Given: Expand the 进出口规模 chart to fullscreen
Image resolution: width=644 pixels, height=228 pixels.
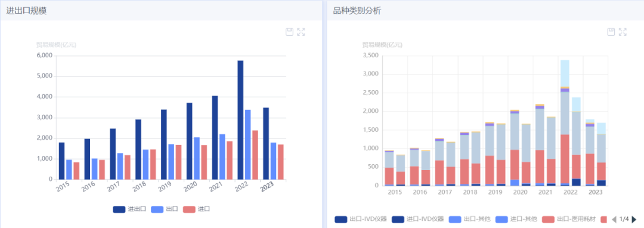Looking at the screenshot, I should 301,32.
